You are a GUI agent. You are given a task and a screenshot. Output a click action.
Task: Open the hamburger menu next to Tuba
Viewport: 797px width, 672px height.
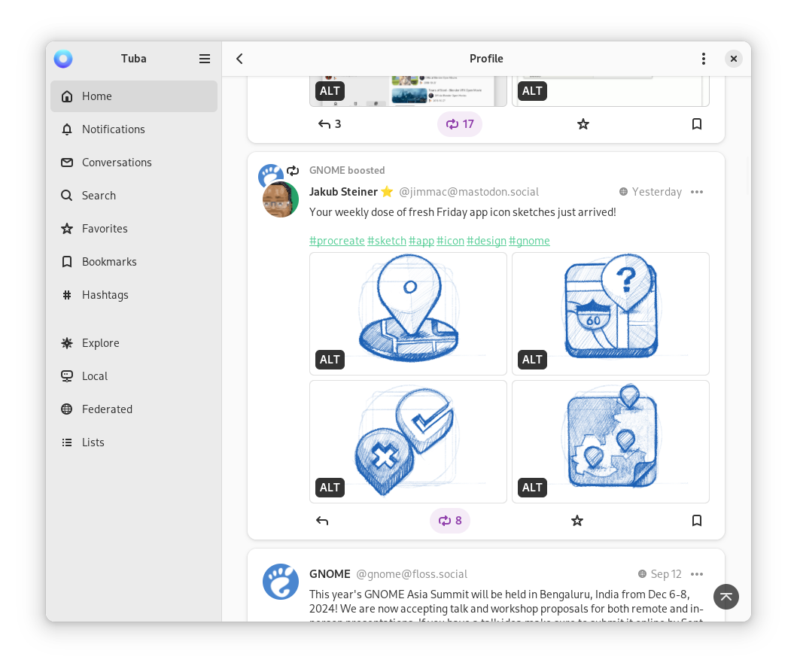pos(205,59)
